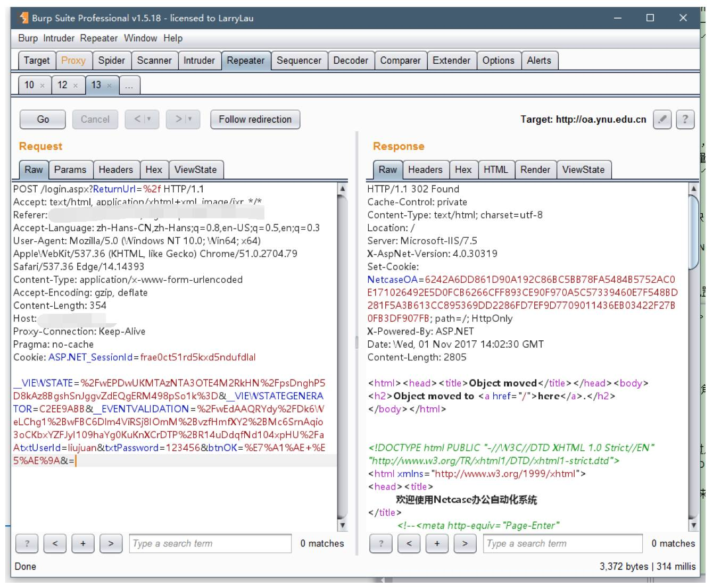Click the txtPassword parameter in request body
This screenshot has width=713, height=588.
click(132, 448)
